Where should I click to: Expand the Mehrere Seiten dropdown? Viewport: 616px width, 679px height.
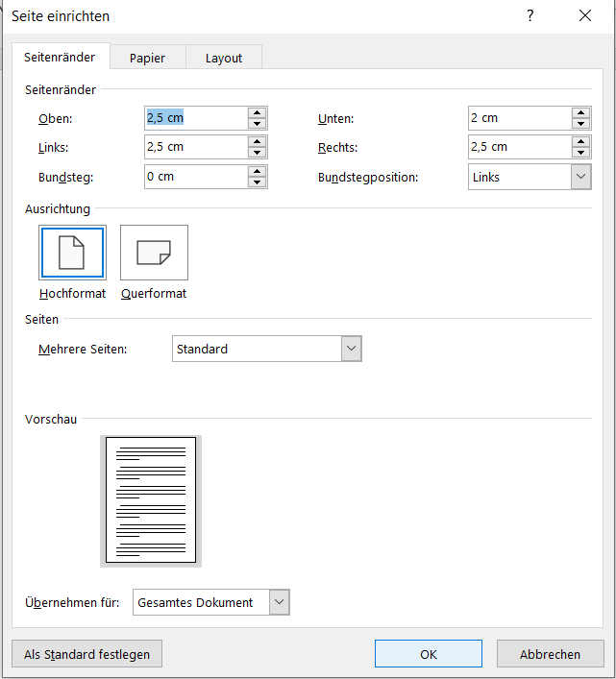[352, 349]
